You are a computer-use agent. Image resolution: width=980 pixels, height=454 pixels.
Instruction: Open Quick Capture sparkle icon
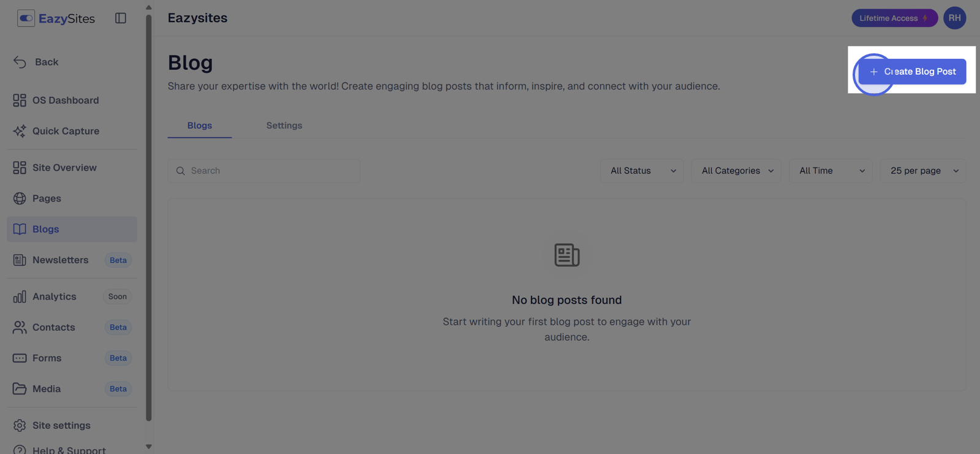(x=20, y=131)
